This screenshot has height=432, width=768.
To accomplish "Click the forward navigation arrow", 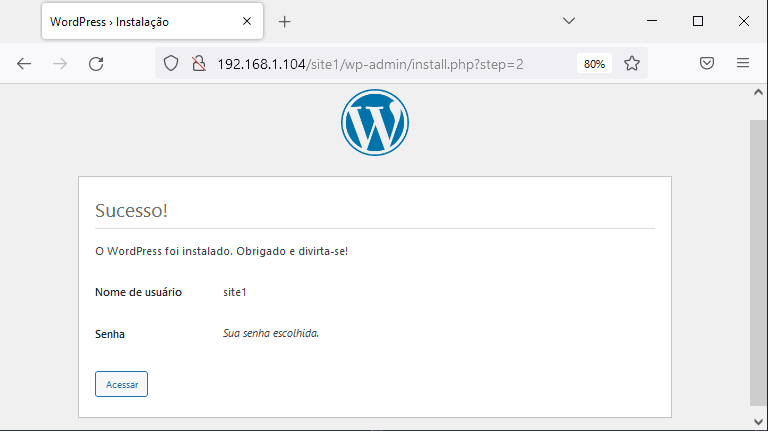I will point(60,64).
